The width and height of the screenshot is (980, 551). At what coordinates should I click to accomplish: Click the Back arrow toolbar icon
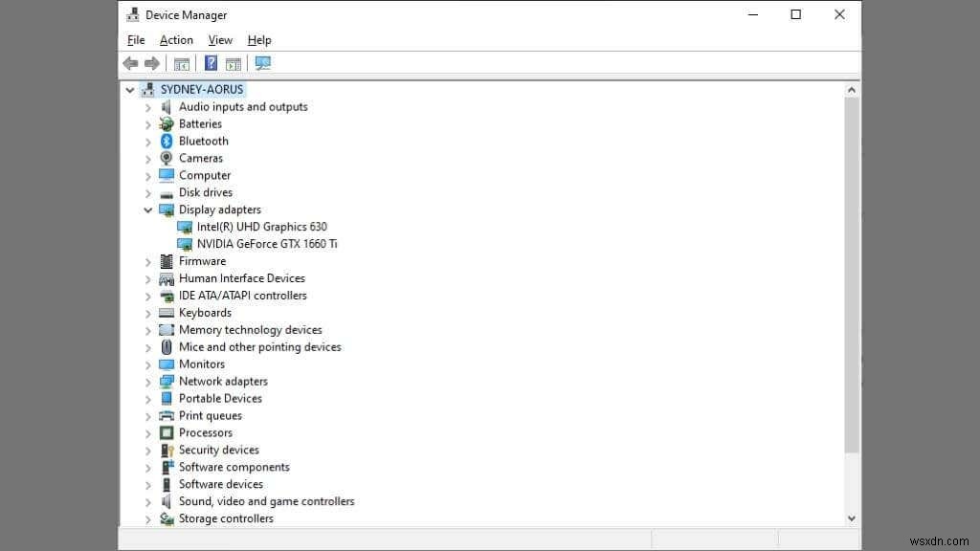[x=130, y=63]
